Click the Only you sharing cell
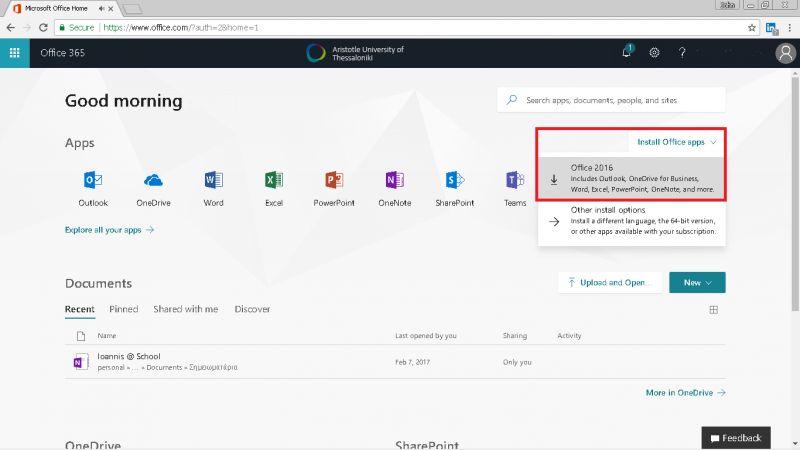The width and height of the screenshot is (800, 450). pyautogui.click(x=517, y=362)
